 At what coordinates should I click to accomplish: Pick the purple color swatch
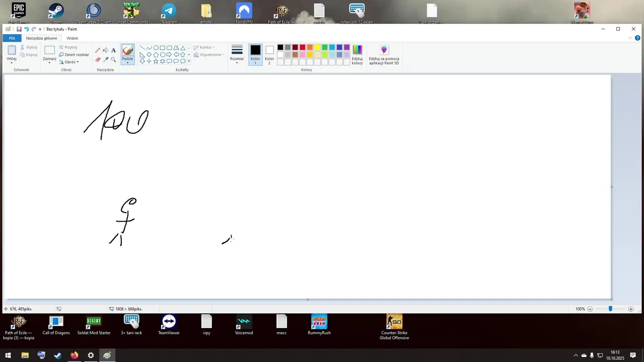347,47
